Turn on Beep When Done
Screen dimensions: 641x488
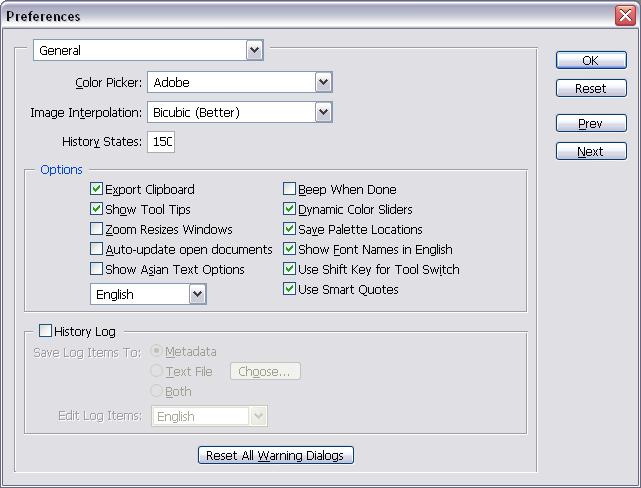point(290,189)
